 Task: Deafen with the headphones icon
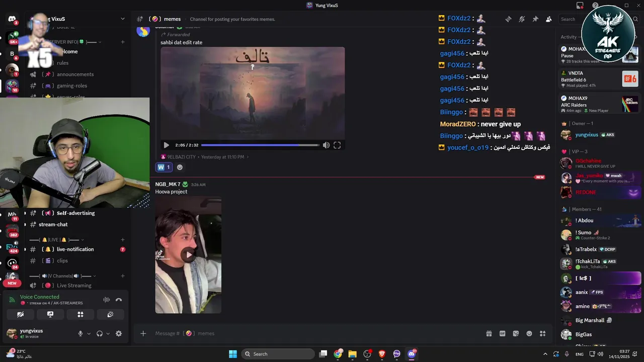(x=100, y=333)
